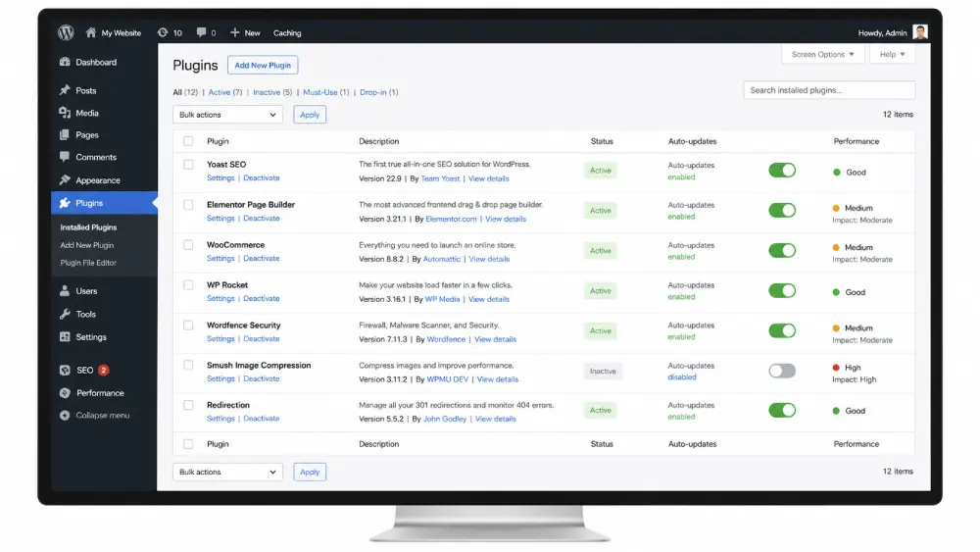Deactivate the Wordfence Security plugin

(x=262, y=338)
